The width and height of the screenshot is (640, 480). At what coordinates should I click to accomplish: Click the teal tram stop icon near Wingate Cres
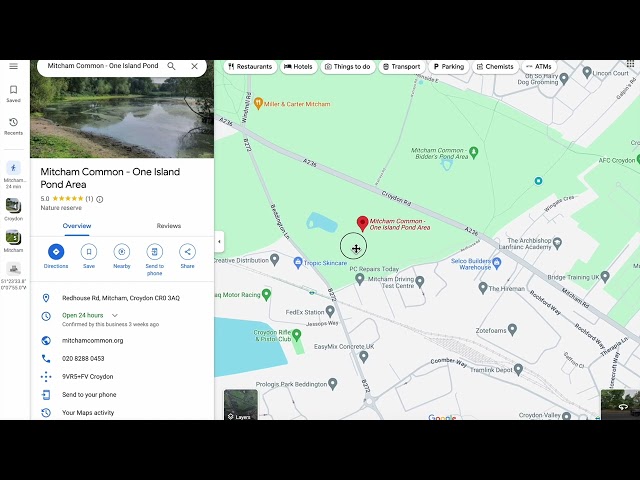(538, 181)
